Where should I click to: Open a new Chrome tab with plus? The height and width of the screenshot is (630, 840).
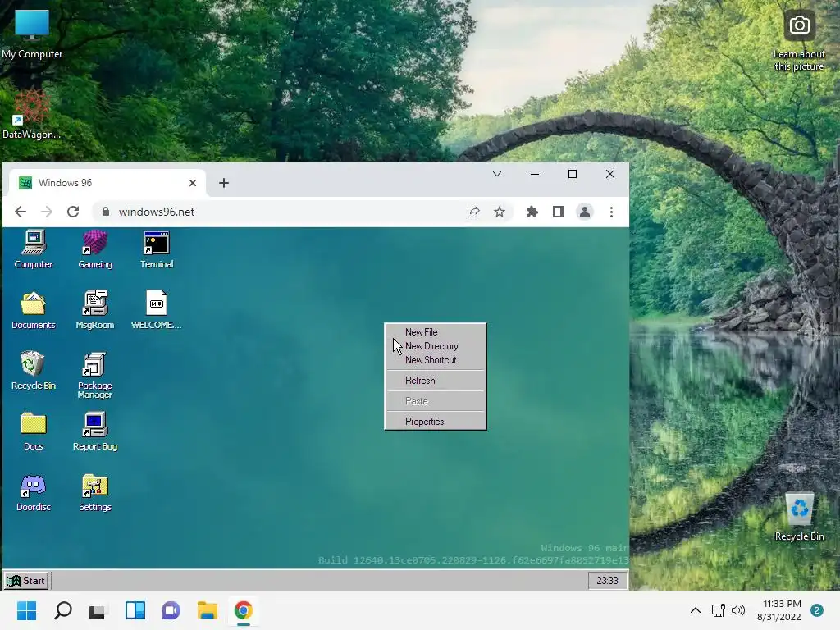224,183
